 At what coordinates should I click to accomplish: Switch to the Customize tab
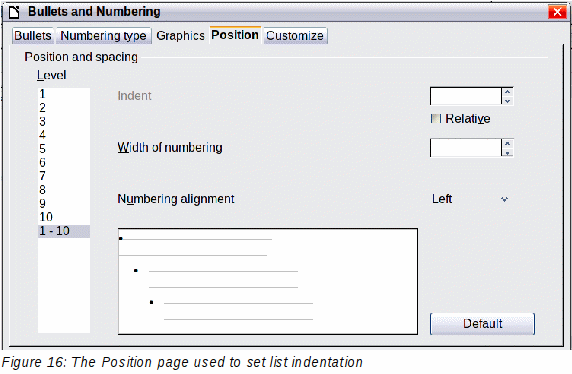click(x=295, y=36)
